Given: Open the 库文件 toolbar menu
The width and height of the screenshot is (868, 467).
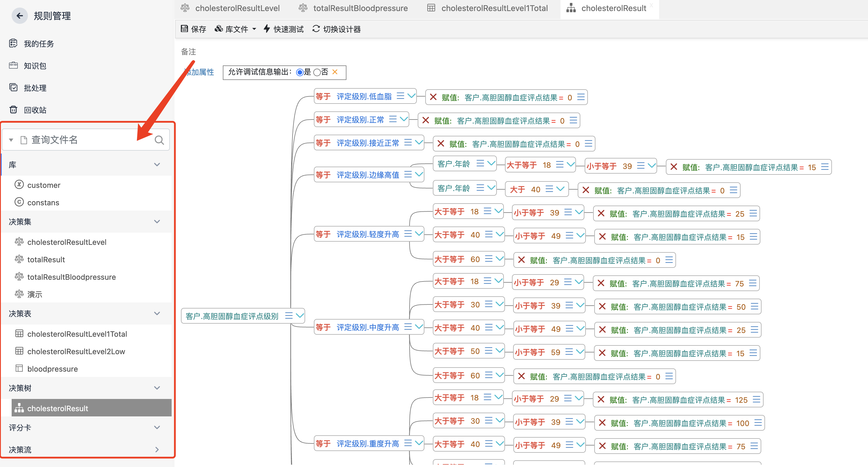Looking at the screenshot, I should pos(235,29).
